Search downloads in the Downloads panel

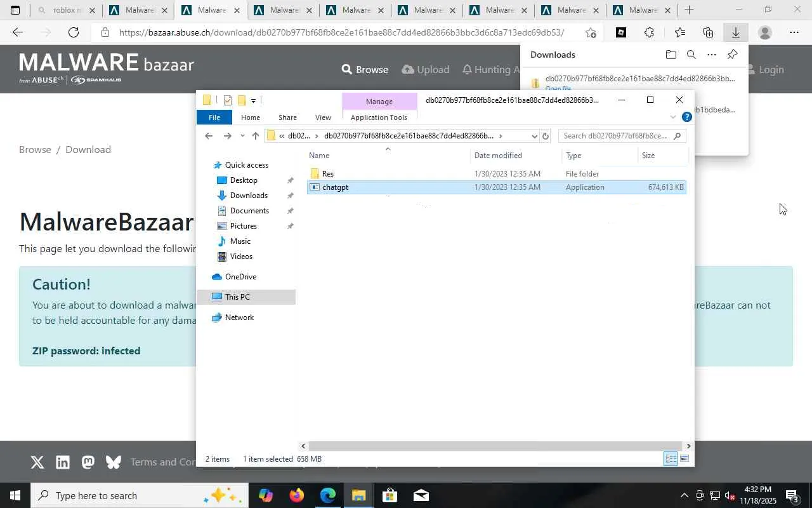point(691,55)
